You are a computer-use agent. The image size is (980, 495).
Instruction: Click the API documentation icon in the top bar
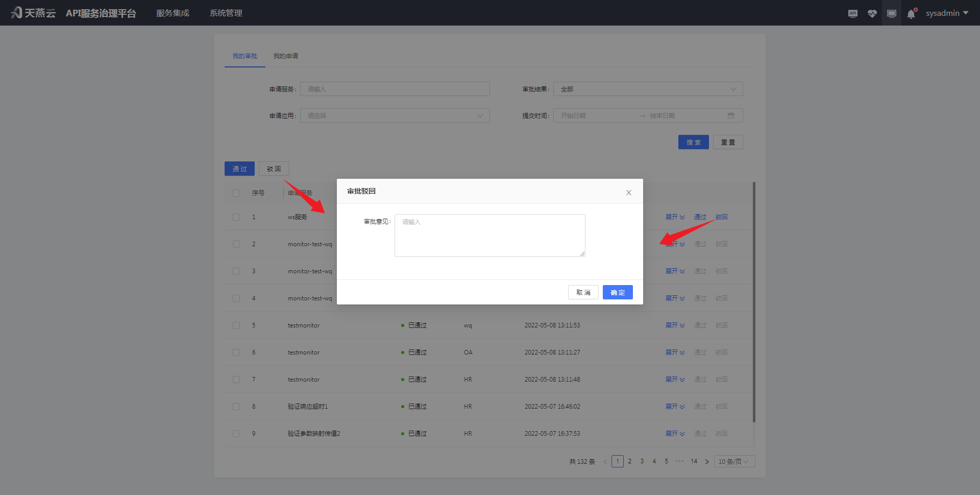(852, 13)
